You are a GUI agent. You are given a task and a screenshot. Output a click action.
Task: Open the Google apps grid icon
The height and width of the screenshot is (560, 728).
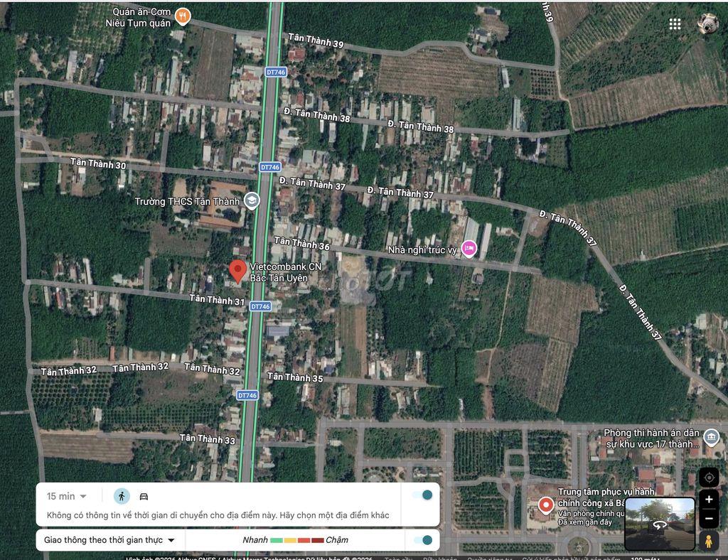pyautogui.click(x=675, y=24)
